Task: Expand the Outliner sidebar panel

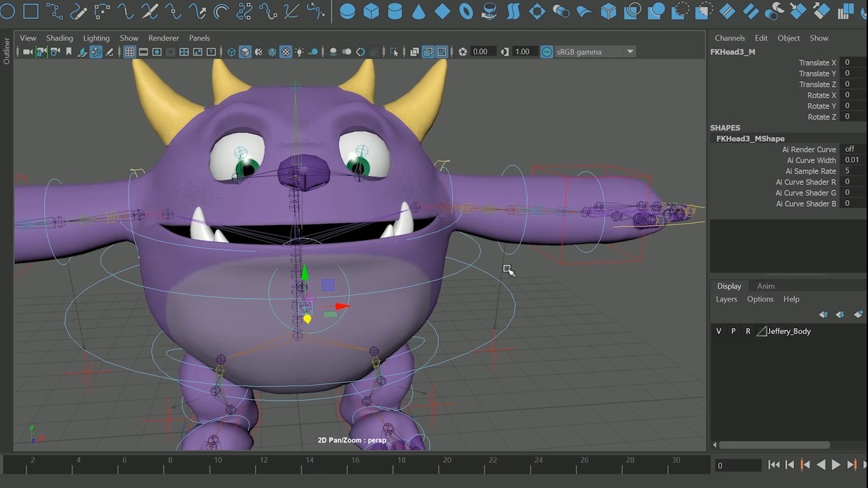Action: [x=5, y=51]
